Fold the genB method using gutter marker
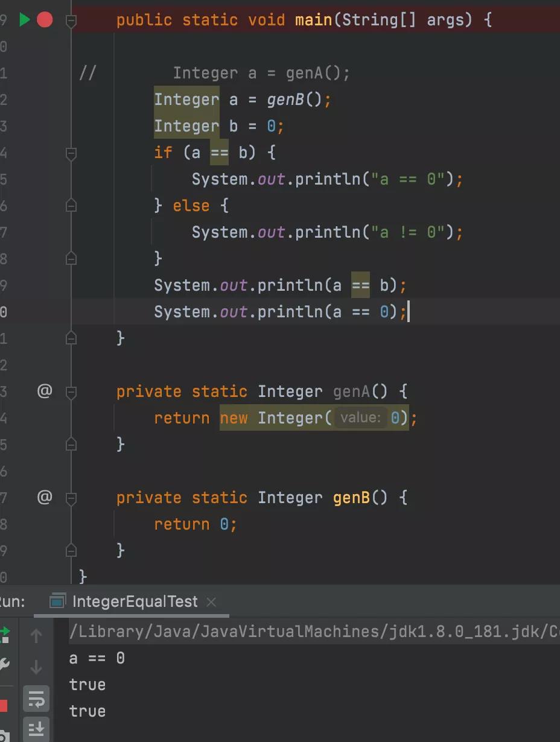 coord(71,498)
